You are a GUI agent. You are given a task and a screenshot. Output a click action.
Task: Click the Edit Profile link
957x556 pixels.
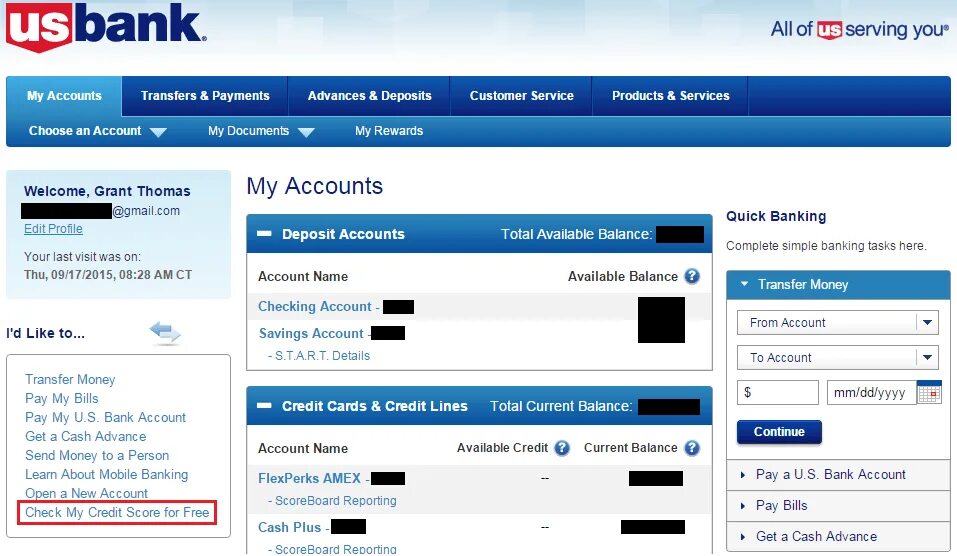pos(53,229)
